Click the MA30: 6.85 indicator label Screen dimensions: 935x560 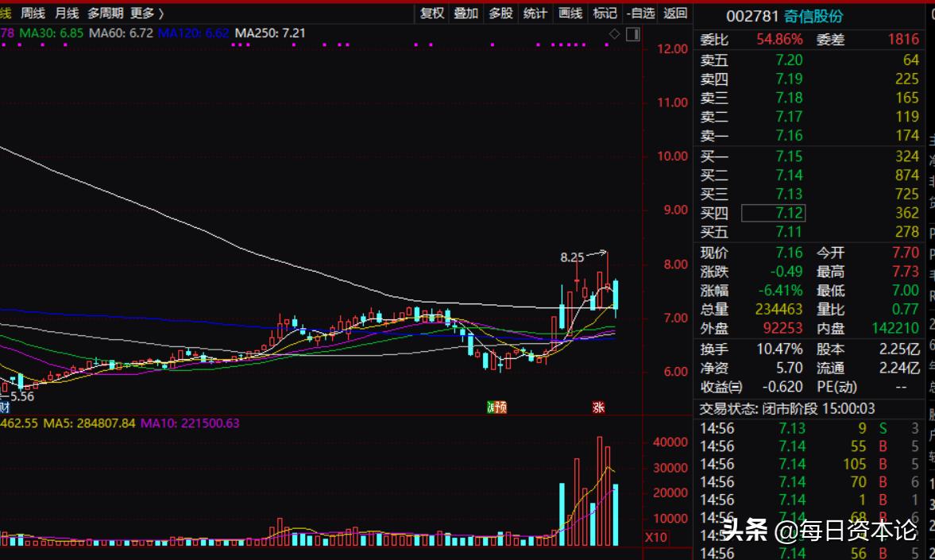click(x=52, y=33)
